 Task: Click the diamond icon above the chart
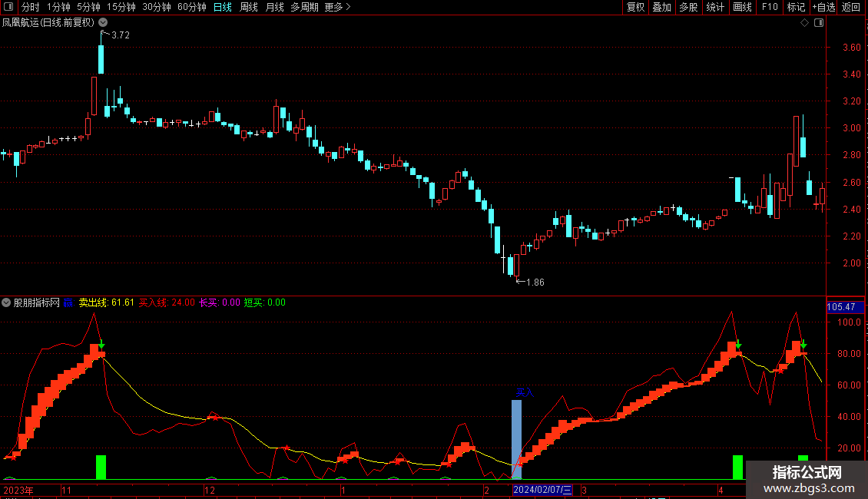click(804, 23)
